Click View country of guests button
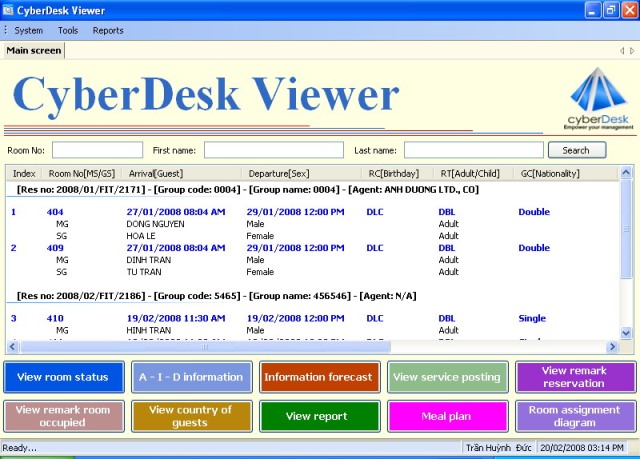 pyautogui.click(x=191, y=416)
